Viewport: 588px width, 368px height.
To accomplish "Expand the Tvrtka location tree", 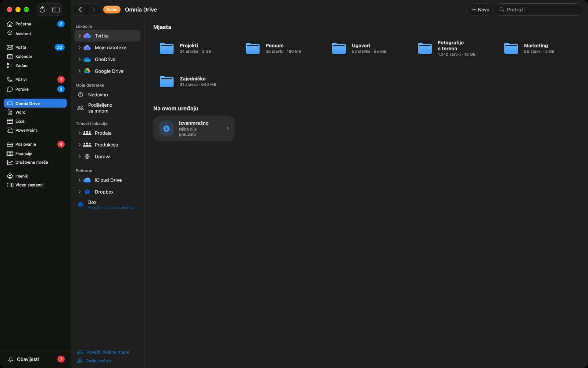I will [79, 36].
